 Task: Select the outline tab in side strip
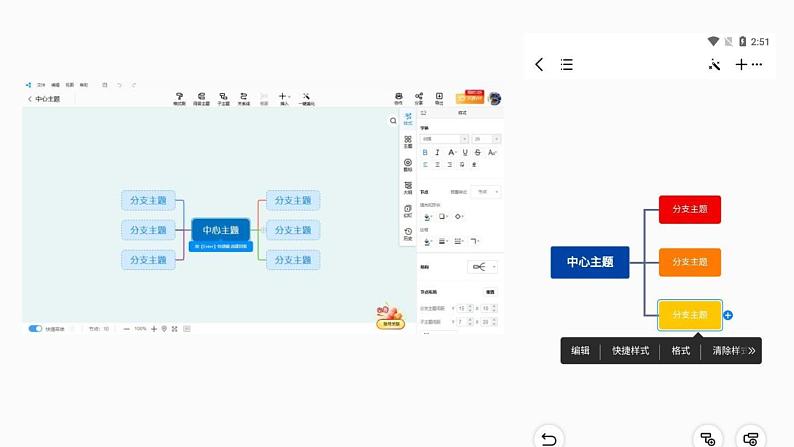coord(408,188)
